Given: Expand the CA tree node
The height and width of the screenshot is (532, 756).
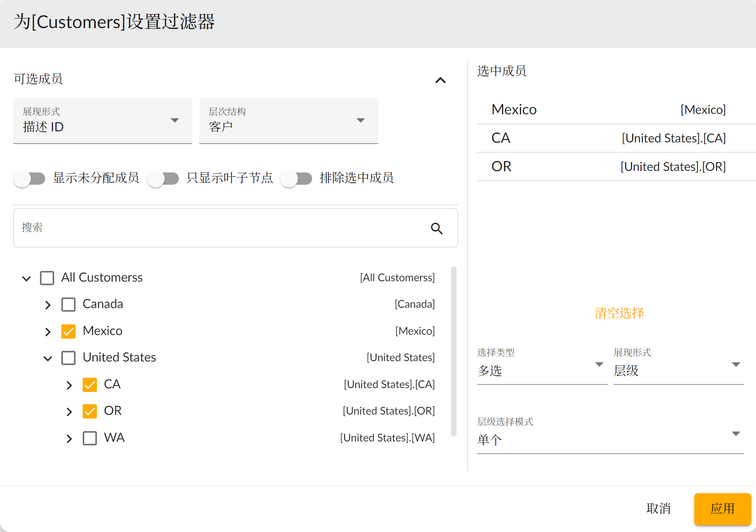Looking at the screenshot, I should [x=69, y=385].
